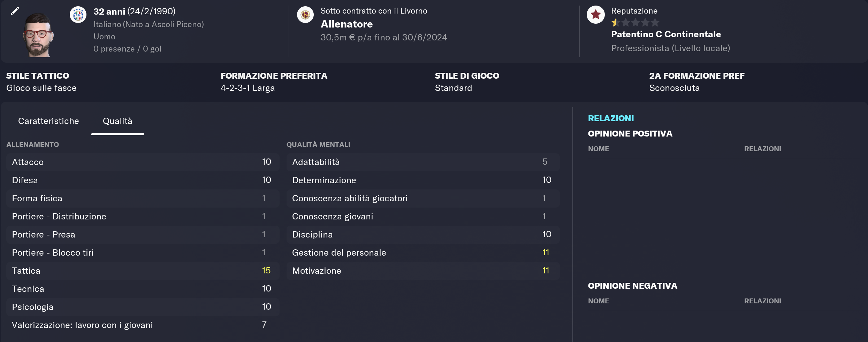
Task: Click the pencil edit icon
Action: pos(15,11)
